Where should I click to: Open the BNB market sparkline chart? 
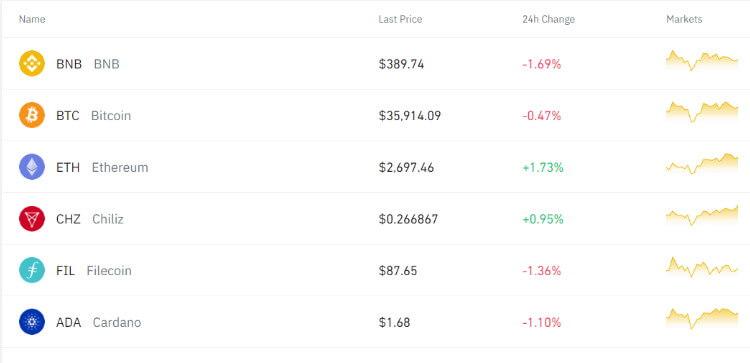pos(702,60)
